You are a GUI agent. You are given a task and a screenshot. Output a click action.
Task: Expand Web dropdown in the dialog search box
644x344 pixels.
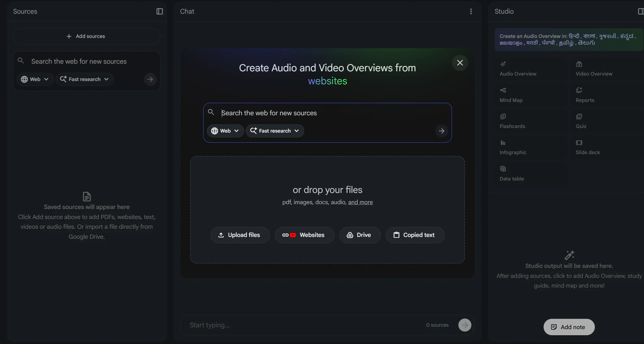point(225,131)
